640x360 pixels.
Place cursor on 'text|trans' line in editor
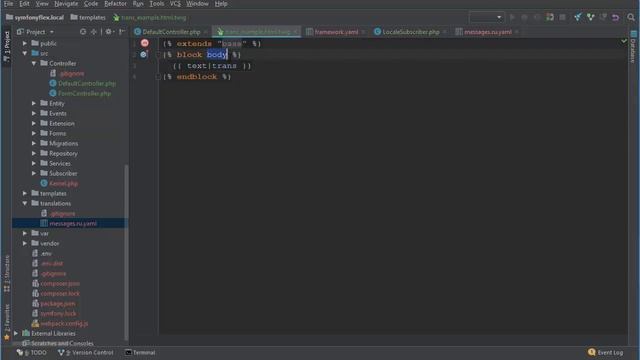coord(211,65)
